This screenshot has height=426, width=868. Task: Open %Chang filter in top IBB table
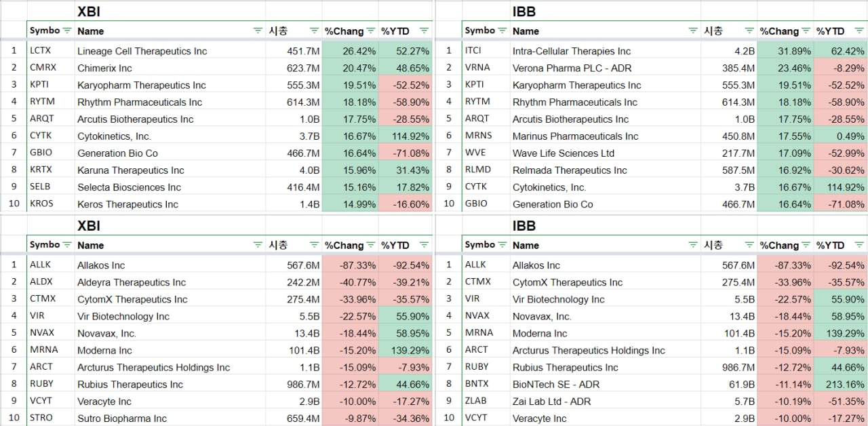pos(805,31)
